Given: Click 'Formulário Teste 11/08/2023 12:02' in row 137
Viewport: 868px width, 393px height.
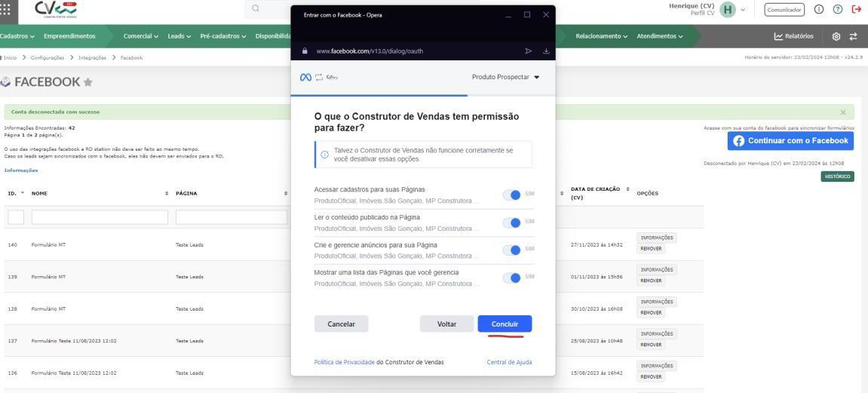Looking at the screenshot, I should (x=74, y=341).
